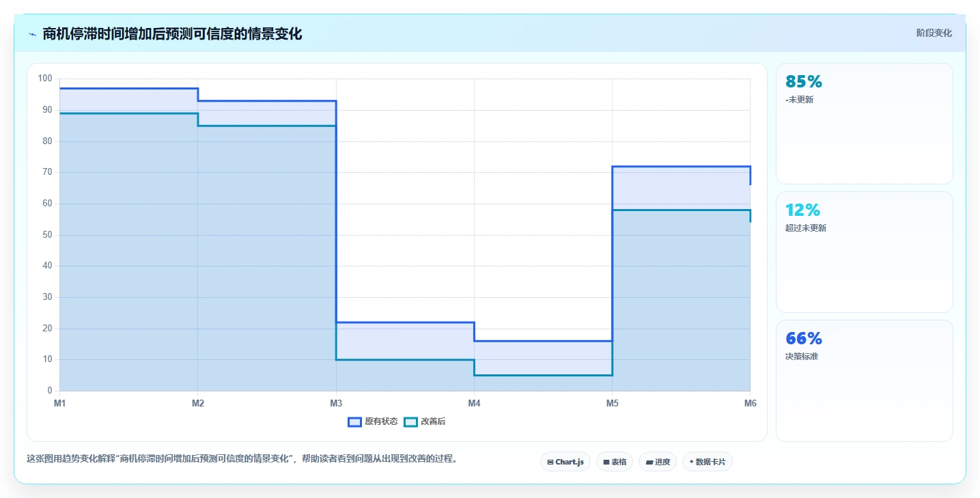
Task: Click the M2 x-axis label
Action: tap(198, 404)
